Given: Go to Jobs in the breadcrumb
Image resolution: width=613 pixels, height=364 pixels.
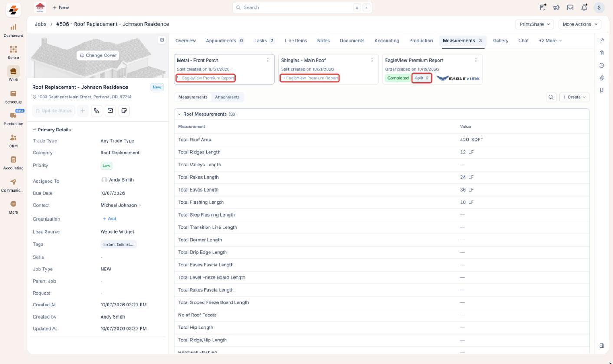Looking at the screenshot, I should (x=40, y=24).
